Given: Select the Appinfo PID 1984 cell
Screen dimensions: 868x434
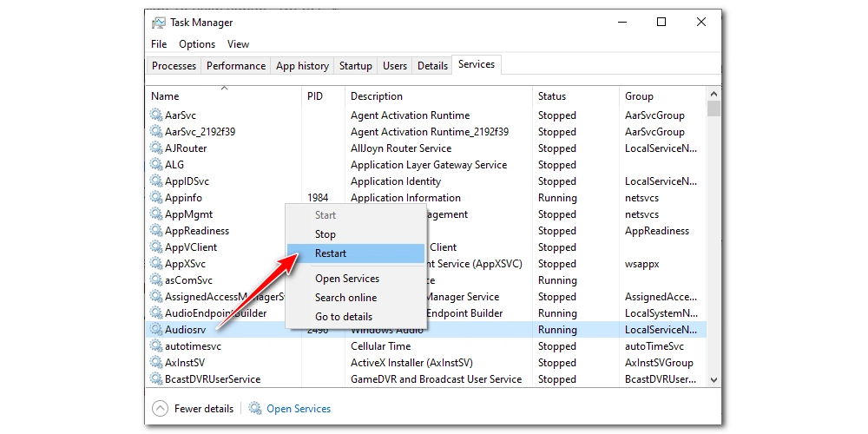Looking at the screenshot, I should 318,198.
